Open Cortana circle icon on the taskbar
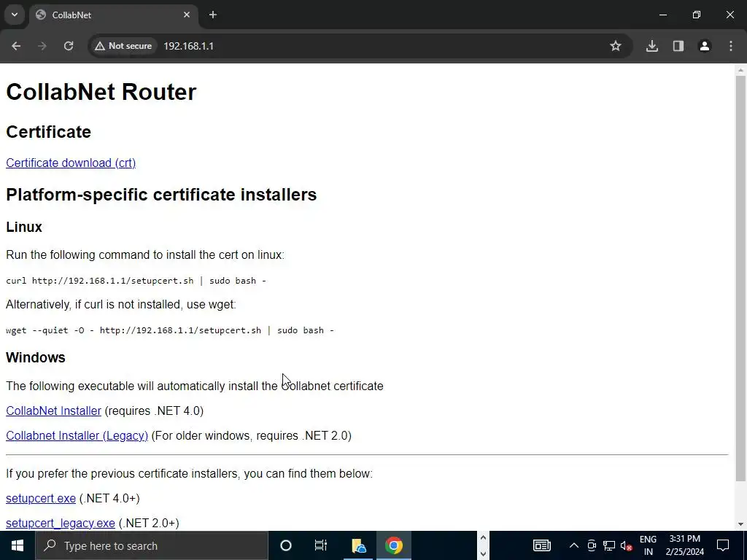The height and width of the screenshot is (560, 747). pyautogui.click(x=286, y=545)
